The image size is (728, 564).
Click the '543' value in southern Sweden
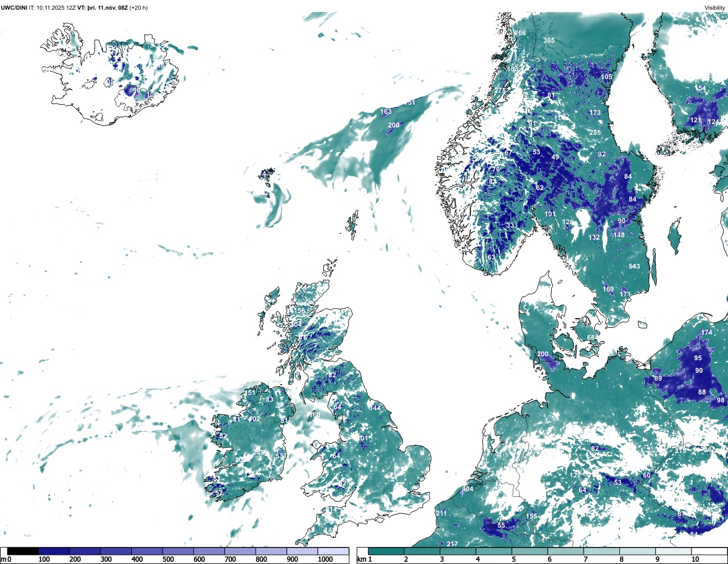point(635,266)
